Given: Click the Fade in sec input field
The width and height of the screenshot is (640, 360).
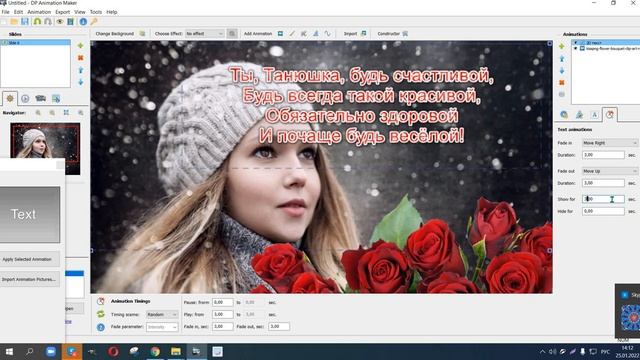Looking at the screenshot, I should point(222,327).
